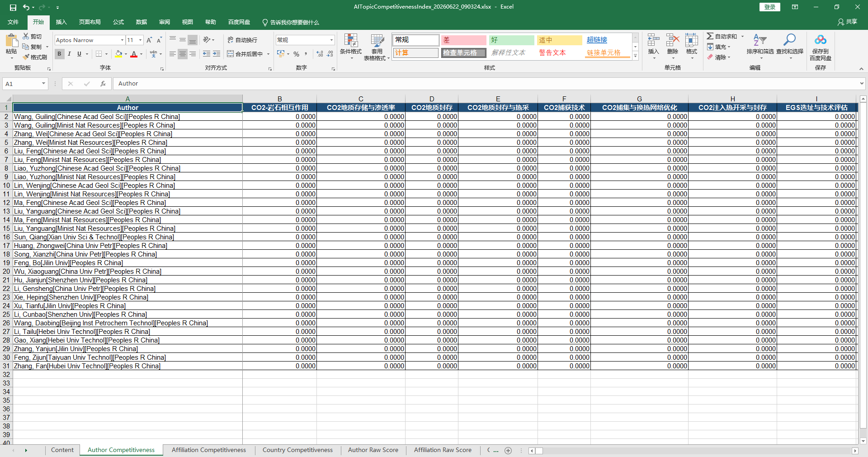Screen dimensions: 868x457
Task: Open the number format dropdown
Action: click(331, 40)
